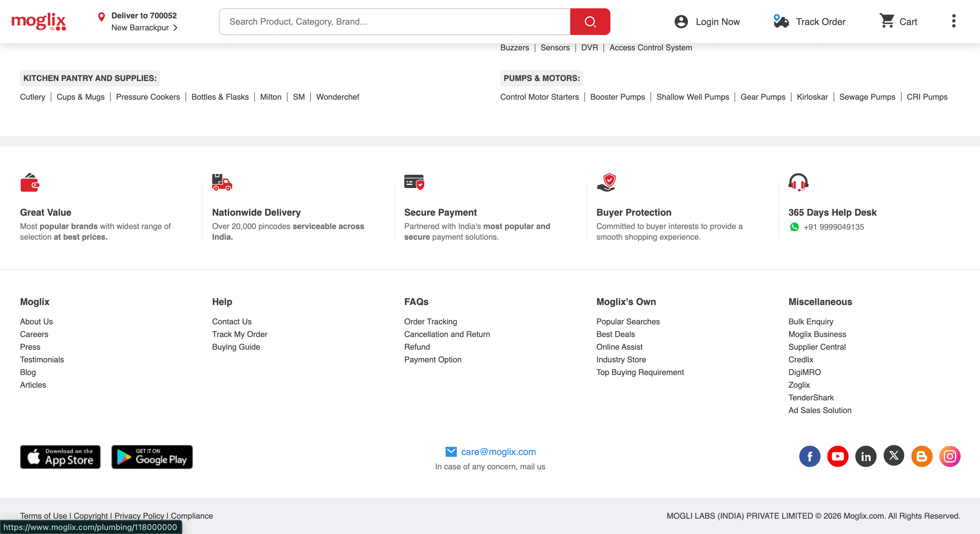Click care@moglix.com email link
Image resolution: width=980 pixels, height=534 pixels.
(498, 452)
